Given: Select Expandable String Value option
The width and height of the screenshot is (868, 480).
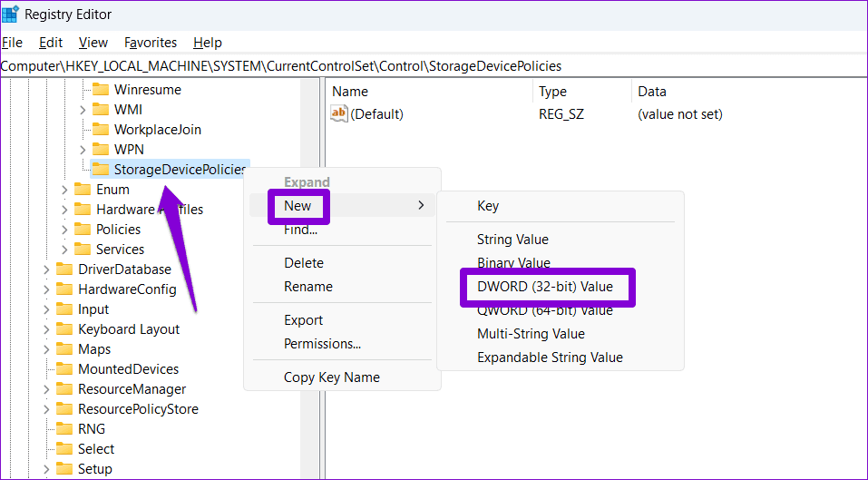Looking at the screenshot, I should [561, 358].
